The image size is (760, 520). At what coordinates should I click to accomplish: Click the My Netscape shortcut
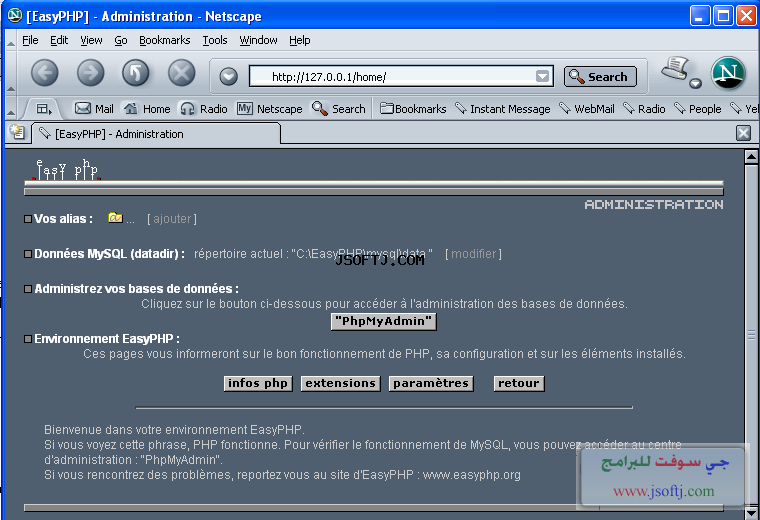[269, 109]
